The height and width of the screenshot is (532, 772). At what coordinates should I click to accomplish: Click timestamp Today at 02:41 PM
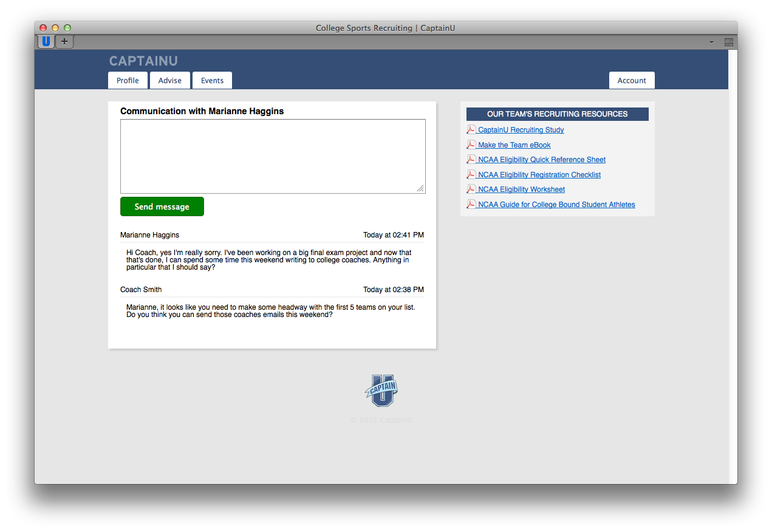click(x=394, y=235)
